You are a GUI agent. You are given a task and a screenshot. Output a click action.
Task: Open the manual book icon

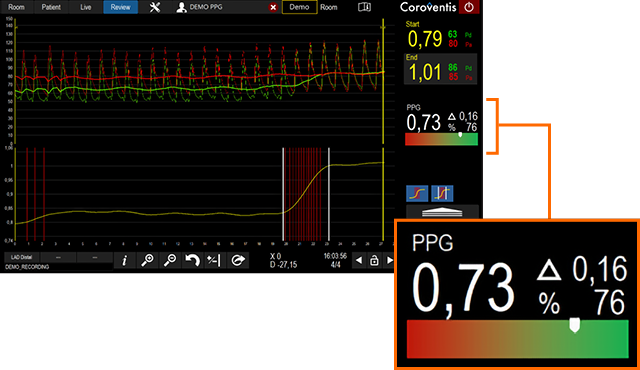(x=364, y=7)
